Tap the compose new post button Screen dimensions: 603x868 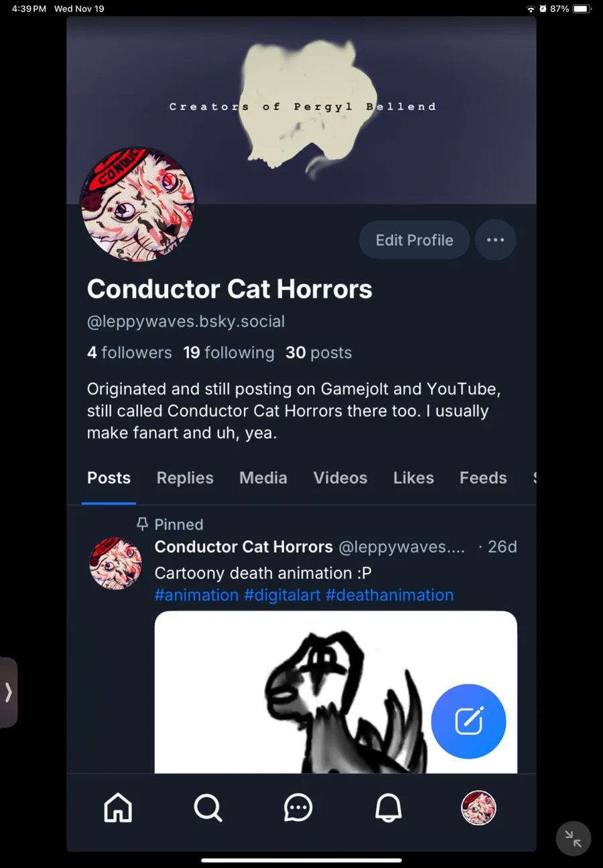(468, 721)
